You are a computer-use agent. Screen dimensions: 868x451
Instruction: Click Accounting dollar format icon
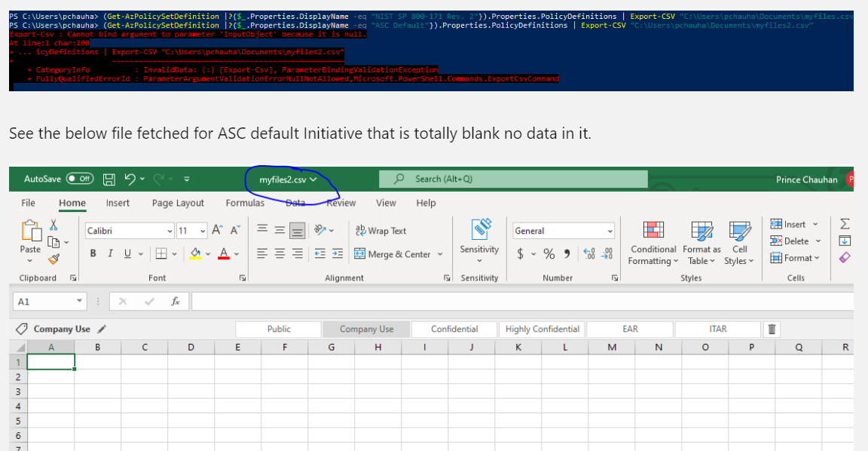[521, 253]
